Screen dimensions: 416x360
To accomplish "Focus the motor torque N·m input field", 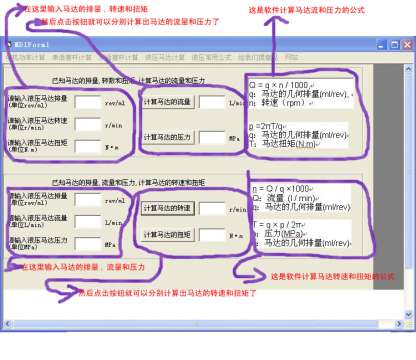I will click(x=88, y=147).
